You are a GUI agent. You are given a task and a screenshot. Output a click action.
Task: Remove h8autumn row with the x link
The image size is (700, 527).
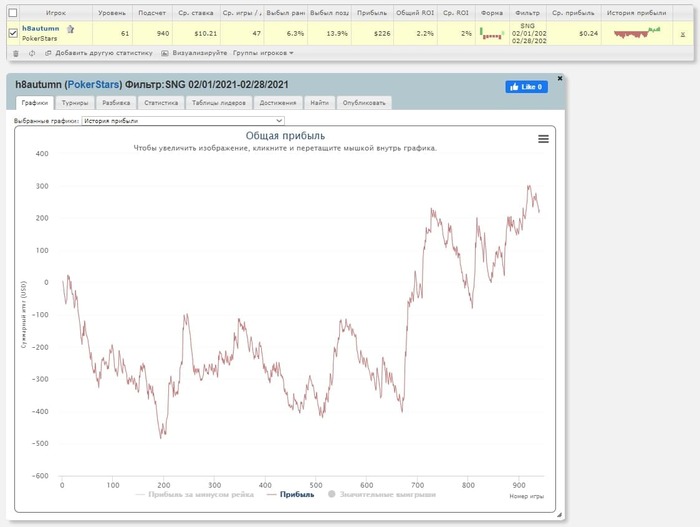pos(683,34)
